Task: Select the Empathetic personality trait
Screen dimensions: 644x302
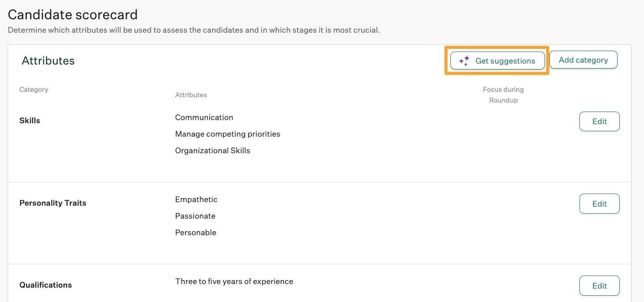Action: (196, 199)
